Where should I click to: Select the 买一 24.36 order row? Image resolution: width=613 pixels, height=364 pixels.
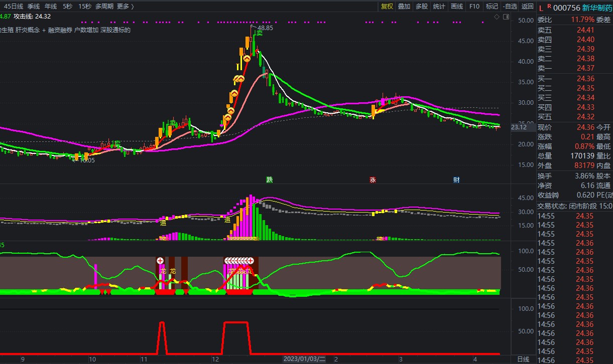point(574,79)
